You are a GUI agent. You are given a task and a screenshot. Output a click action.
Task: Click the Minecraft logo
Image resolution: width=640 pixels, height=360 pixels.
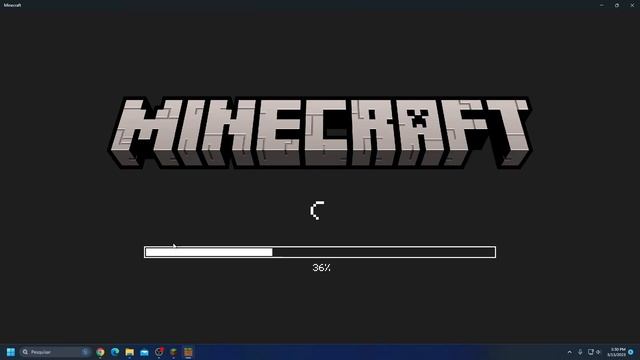pos(320,133)
